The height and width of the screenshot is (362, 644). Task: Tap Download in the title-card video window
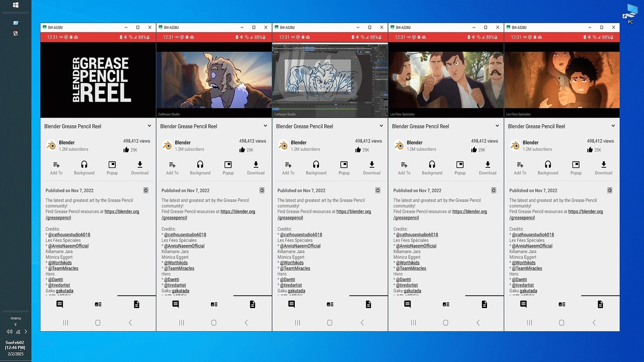(140, 168)
